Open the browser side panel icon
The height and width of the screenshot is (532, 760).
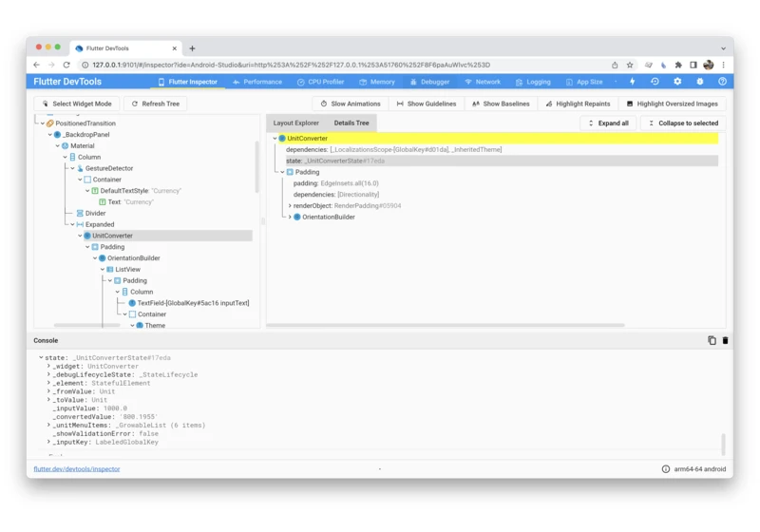pyautogui.click(x=693, y=65)
